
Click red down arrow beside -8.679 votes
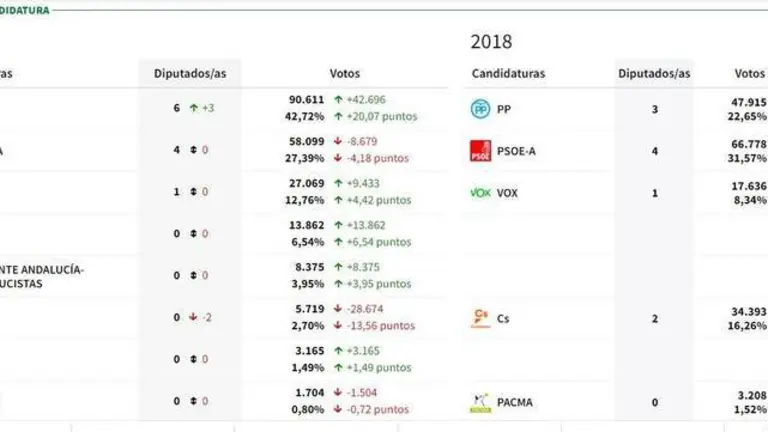pyautogui.click(x=339, y=142)
